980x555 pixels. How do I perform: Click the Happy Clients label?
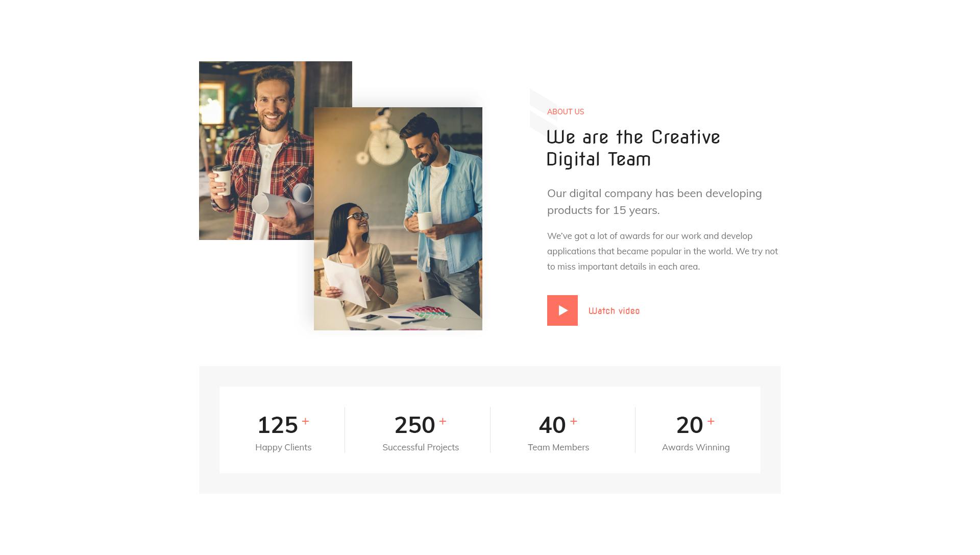283,447
